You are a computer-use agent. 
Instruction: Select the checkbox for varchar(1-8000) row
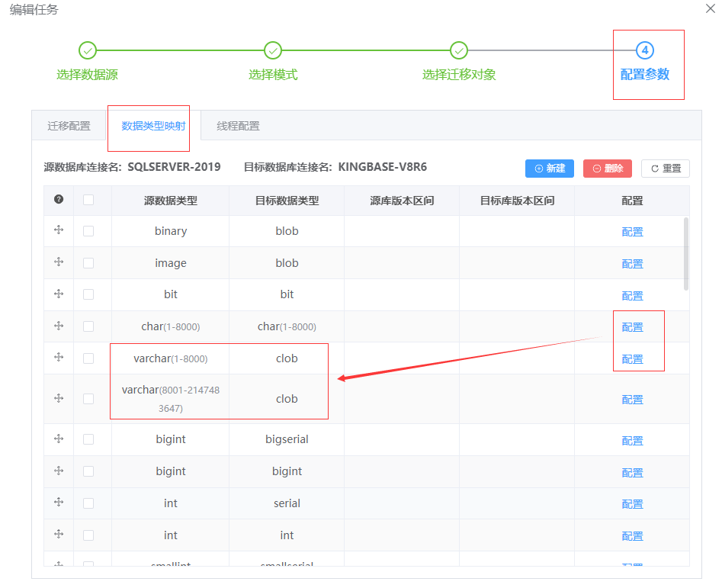click(88, 358)
